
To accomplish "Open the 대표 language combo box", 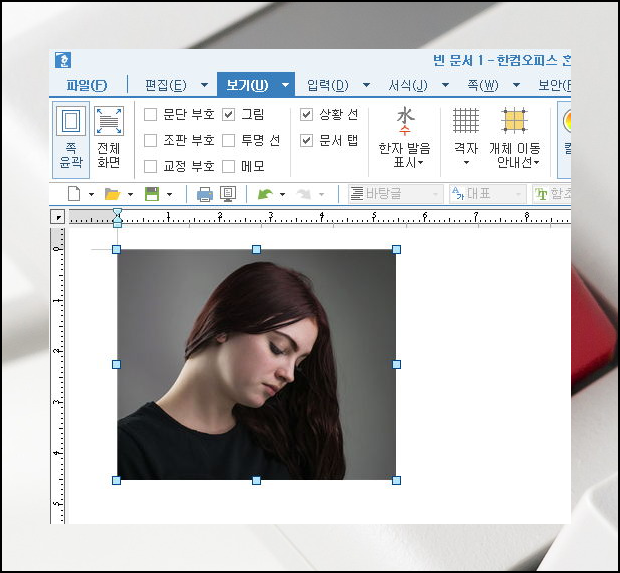I will pyautogui.click(x=488, y=194).
